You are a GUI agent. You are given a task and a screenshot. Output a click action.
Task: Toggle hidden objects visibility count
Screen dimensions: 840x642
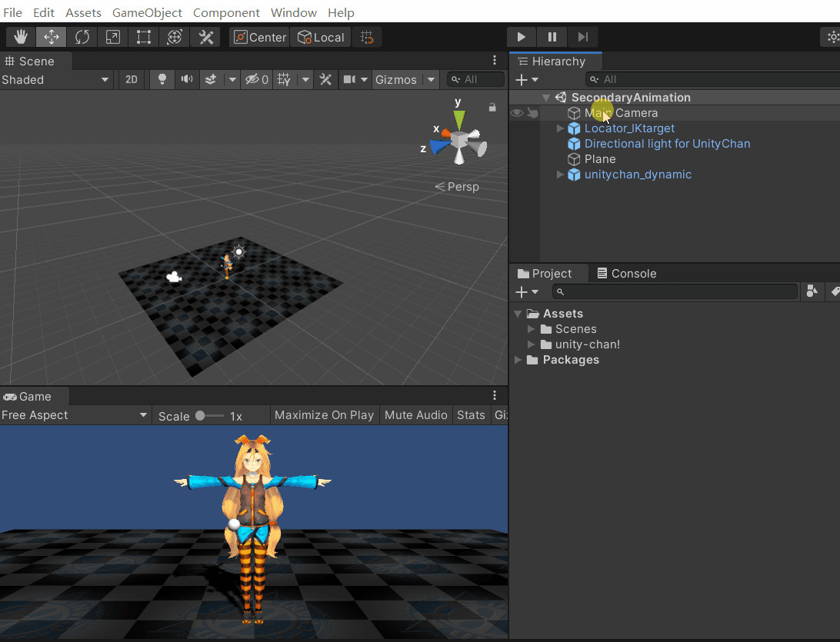click(257, 80)
